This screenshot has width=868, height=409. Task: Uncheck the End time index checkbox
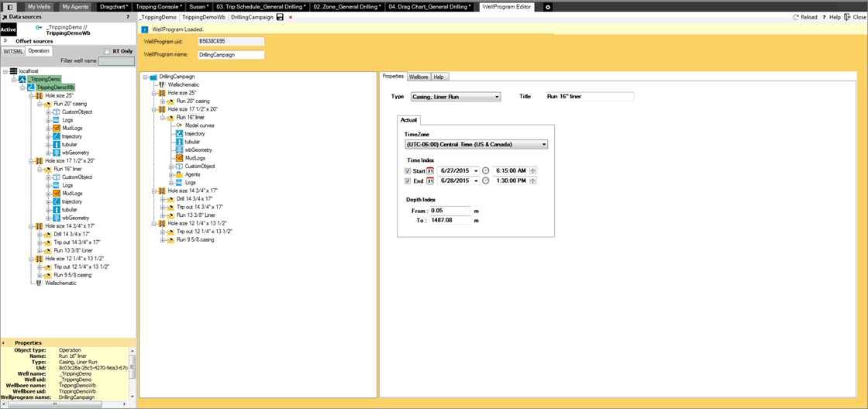click(x=408, y=180)
